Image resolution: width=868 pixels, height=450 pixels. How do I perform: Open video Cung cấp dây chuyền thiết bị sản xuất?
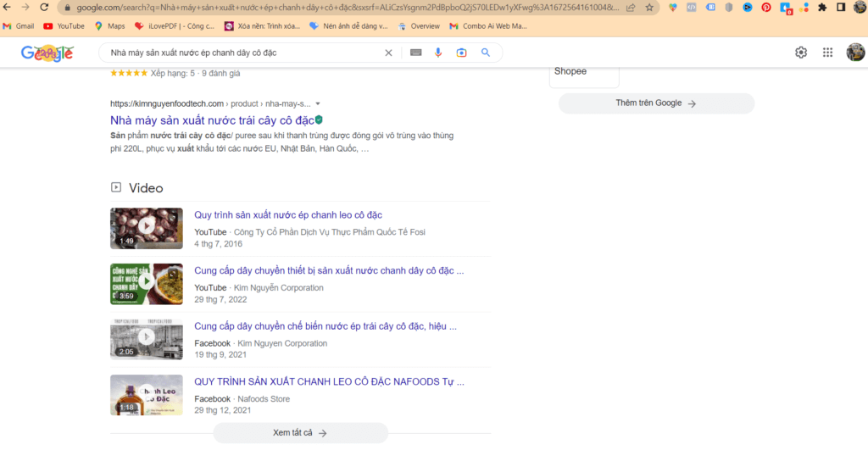tap(329, 270)
